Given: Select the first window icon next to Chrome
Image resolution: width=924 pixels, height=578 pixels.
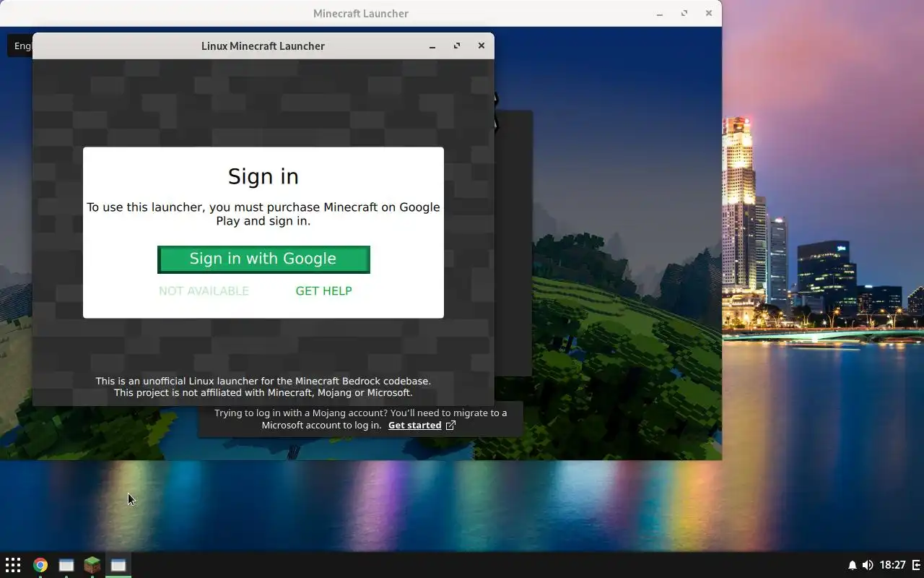Looking at the screenshot, I should 66,565.
